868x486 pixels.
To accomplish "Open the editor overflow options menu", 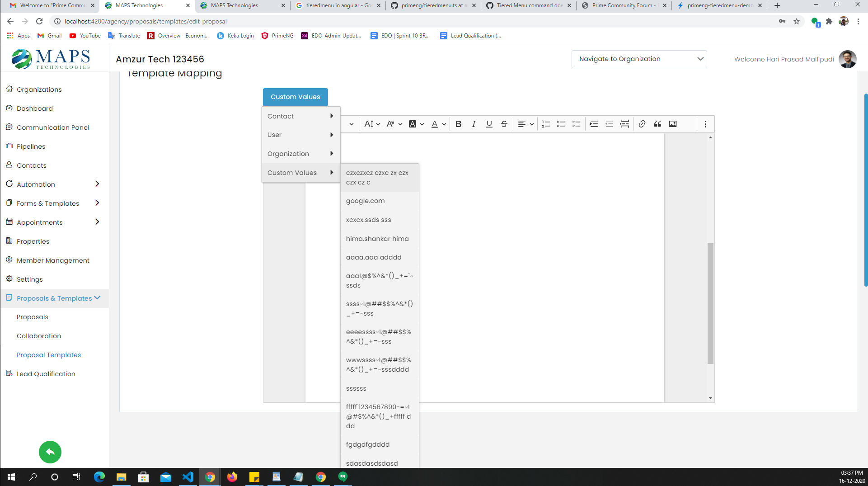I will tap(705, 124).
